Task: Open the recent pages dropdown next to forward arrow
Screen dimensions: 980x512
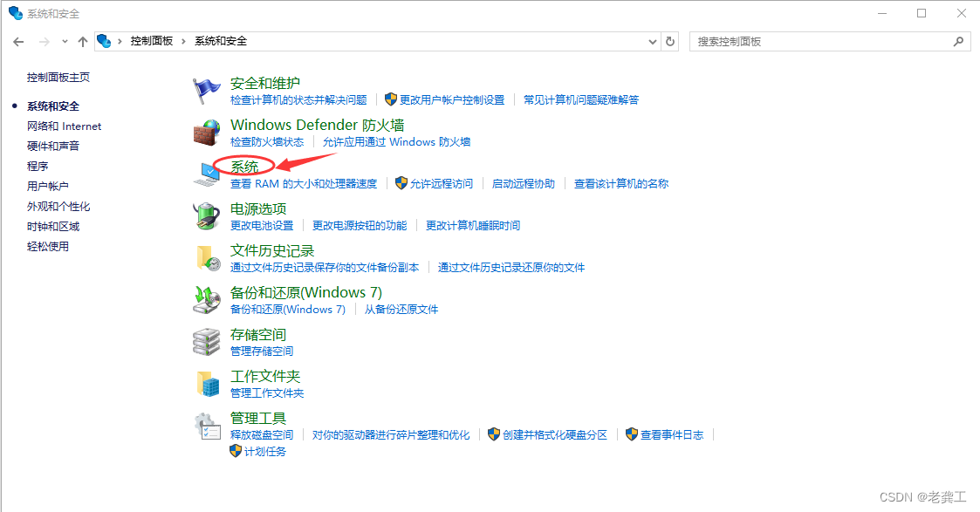Action: (64, 41)
